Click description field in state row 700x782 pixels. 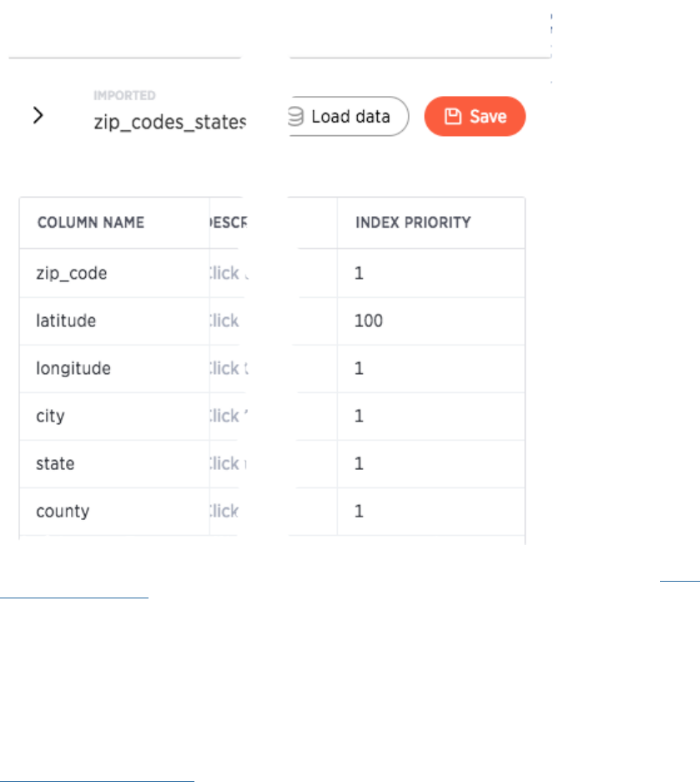(225, 463)
